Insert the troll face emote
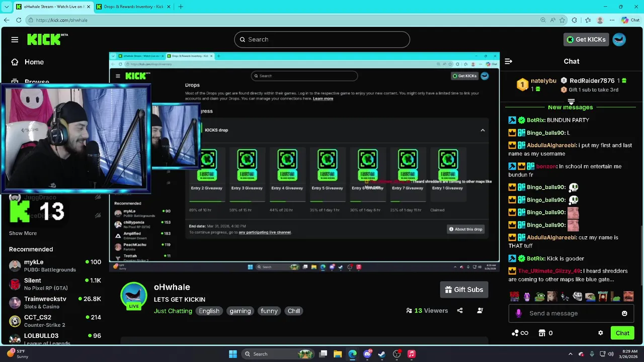 (578, 297)
